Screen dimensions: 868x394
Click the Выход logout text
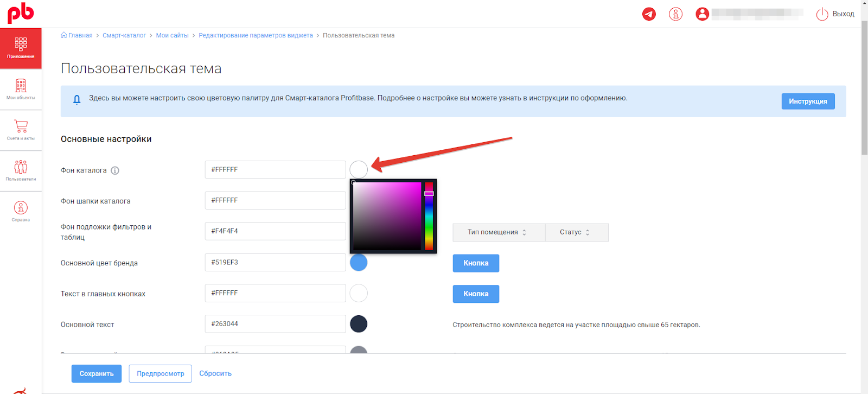point(843,14)
